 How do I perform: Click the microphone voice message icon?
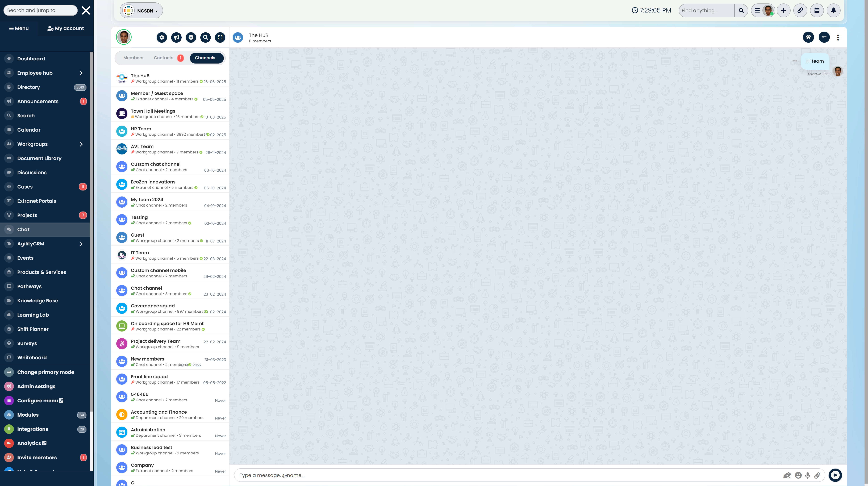[808, 475]
